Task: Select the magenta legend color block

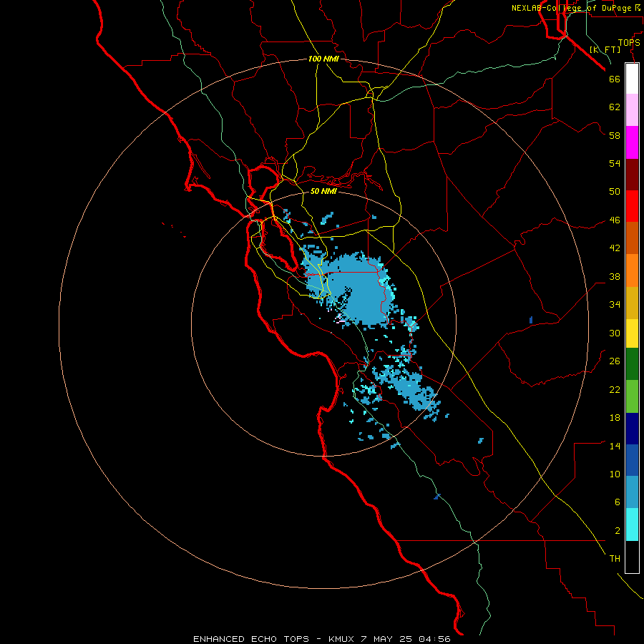Action: tap(632, 142)
